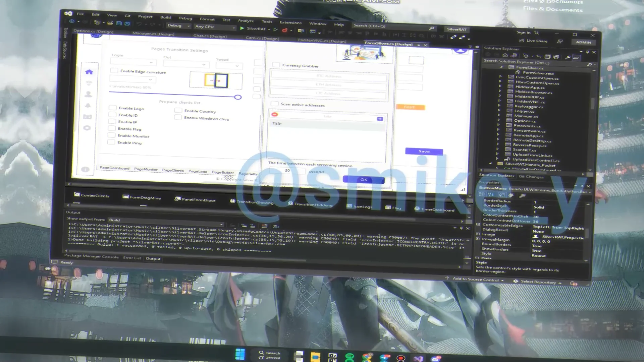Check the Enable Edge curvature box
This screenshot has height=362, width=644.
coord(114,71)
